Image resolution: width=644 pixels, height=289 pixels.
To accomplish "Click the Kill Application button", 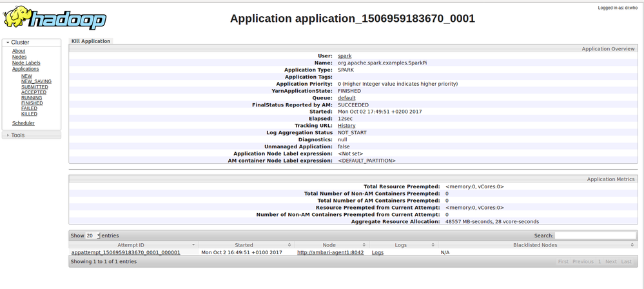I will click(91, 41).
